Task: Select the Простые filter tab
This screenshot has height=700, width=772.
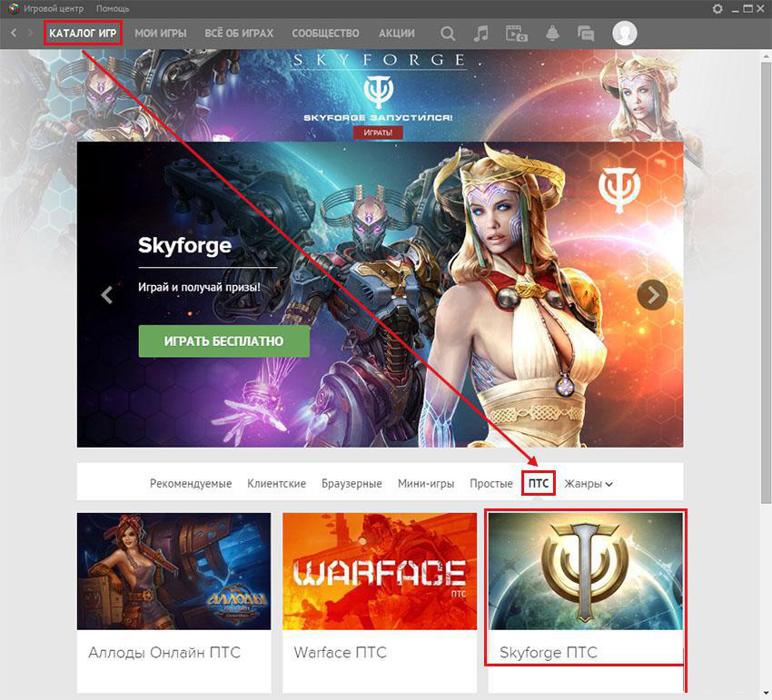Action: 491,483
